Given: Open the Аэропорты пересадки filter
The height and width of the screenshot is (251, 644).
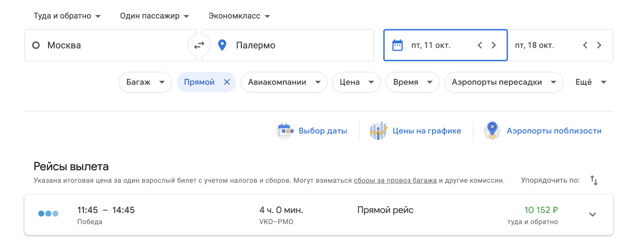Looking at the screenshot, I should coord(504,82).
